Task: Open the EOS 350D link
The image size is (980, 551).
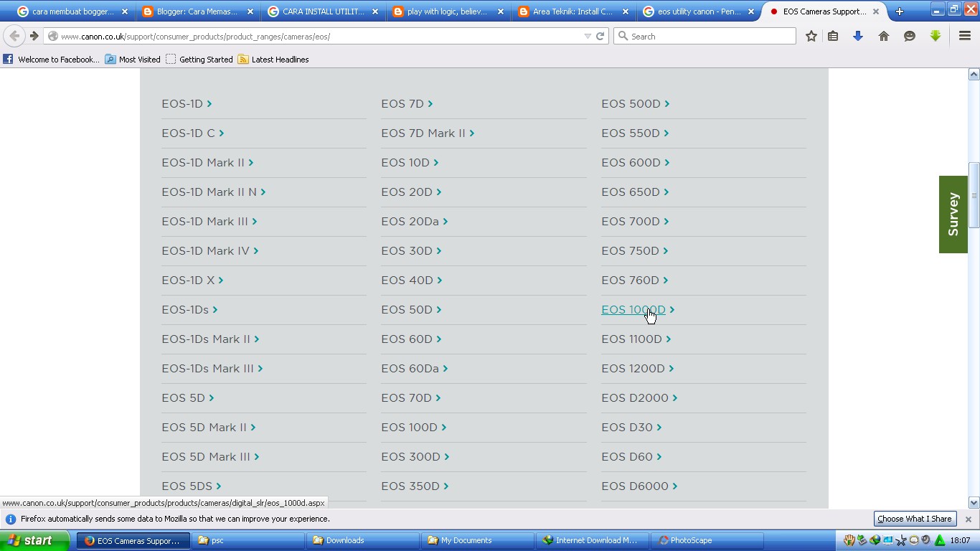Action: point(415,486)
